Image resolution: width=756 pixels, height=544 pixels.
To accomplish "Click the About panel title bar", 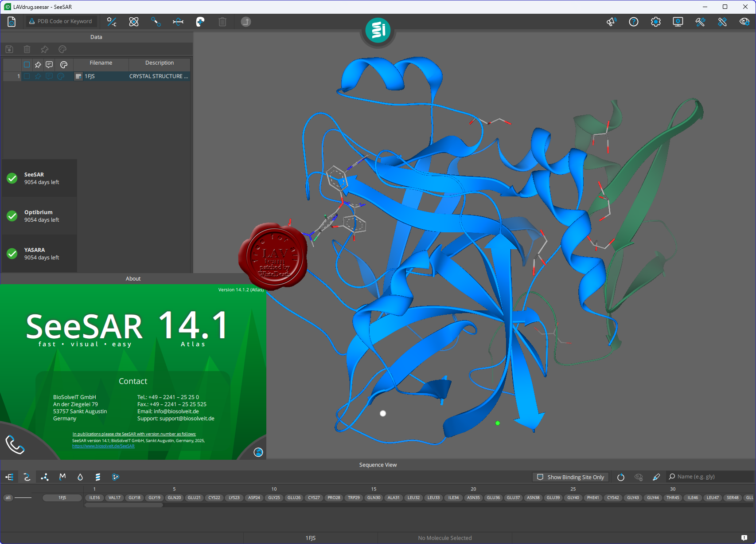I will point(133,278).
